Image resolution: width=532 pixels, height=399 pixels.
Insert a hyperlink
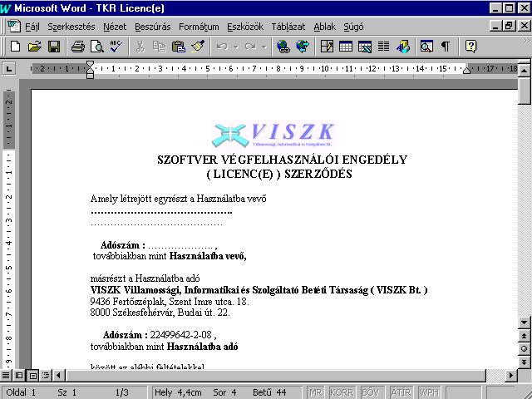click(283, 47)
